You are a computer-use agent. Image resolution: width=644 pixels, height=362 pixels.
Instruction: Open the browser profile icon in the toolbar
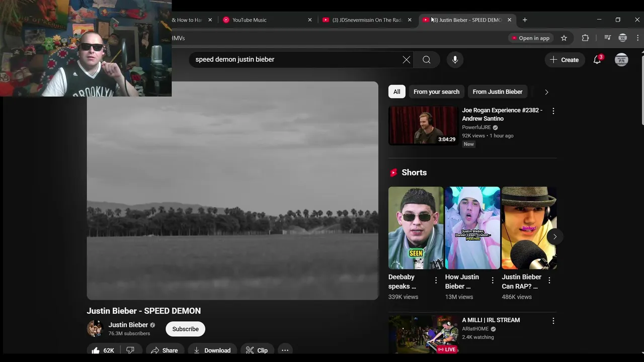click(623, 38)
